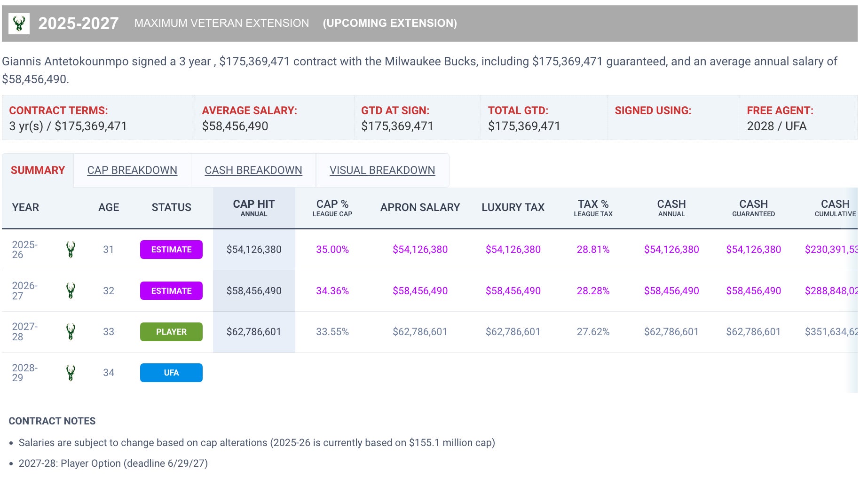This screenshot has height=502, width=868.
Task: Click the Bucks logo in the 2028-29 row
Action: [x=71, y=373]
